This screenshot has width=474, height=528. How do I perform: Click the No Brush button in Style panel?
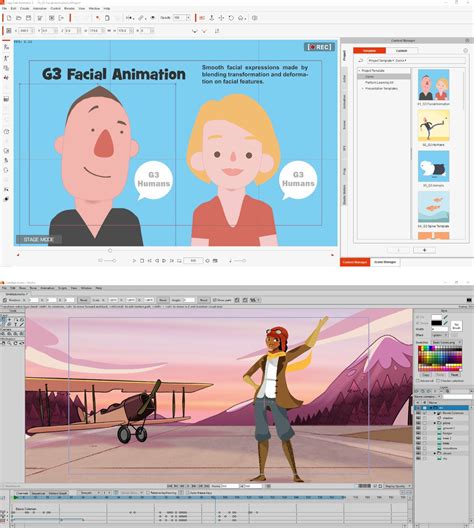pyautogui.click(x=456, y=326)
